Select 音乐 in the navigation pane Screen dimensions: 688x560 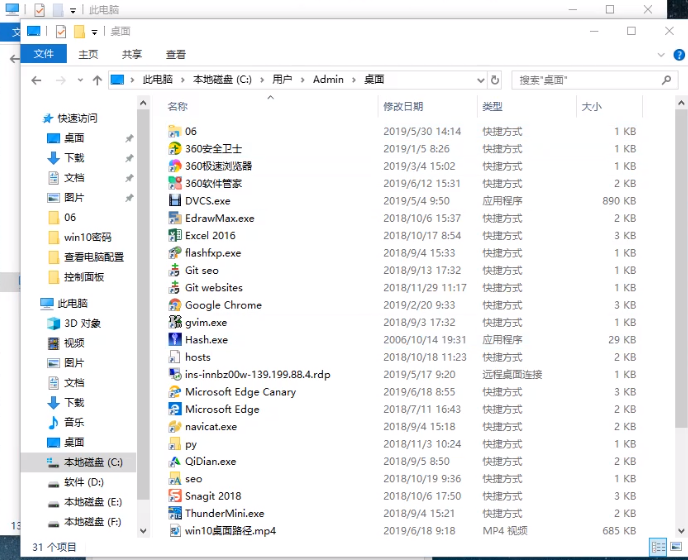[x=74, y=422]
